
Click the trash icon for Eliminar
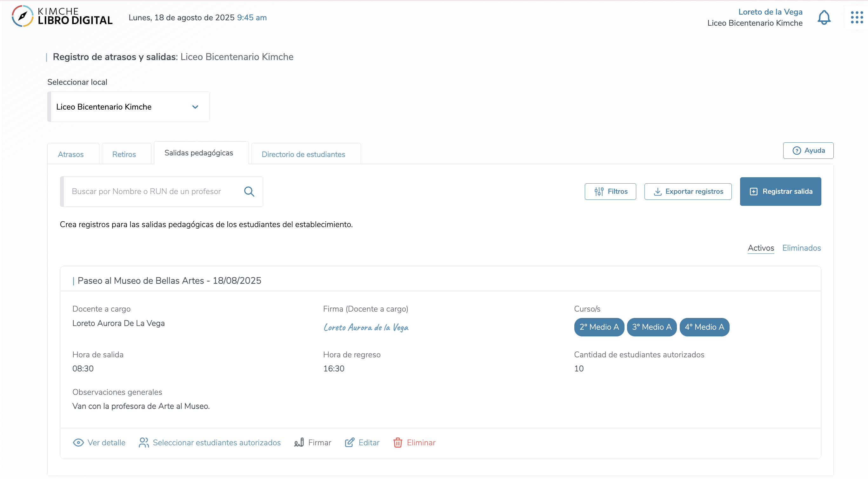coord(397,442)
